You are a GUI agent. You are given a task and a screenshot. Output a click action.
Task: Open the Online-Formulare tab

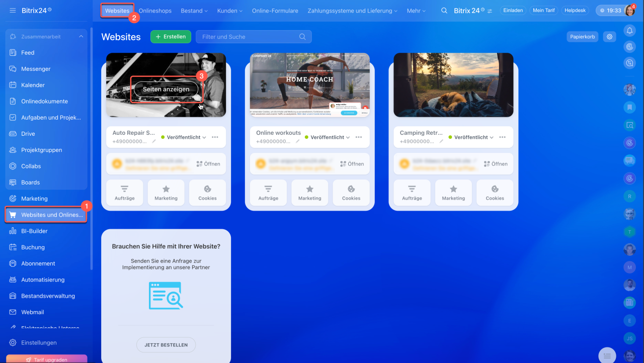point(275,11)
